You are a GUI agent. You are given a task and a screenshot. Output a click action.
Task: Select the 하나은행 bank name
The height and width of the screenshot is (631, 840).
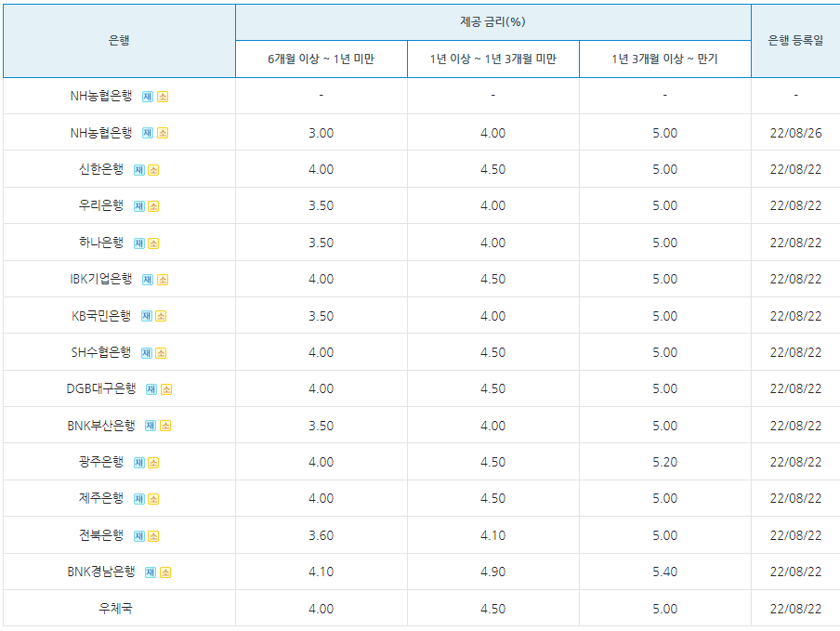101,243
